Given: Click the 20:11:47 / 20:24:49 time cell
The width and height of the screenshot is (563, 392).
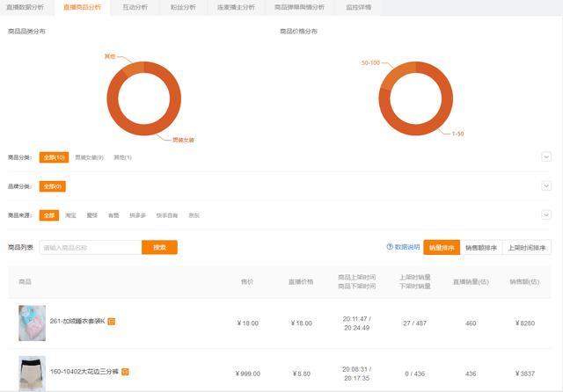Looking at the screenshot, I should (x=357, y=323).
